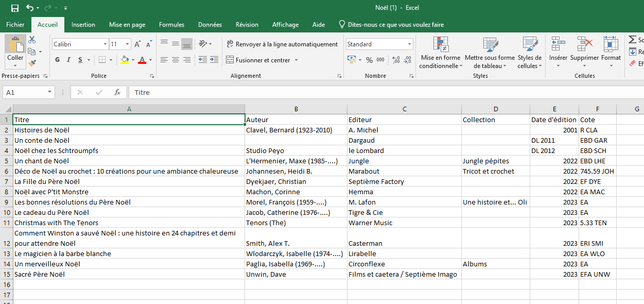Click cell 'Warner Music'
Image resolution: width=644 pixels, height=304 pixels.
(x=404, y=223)
